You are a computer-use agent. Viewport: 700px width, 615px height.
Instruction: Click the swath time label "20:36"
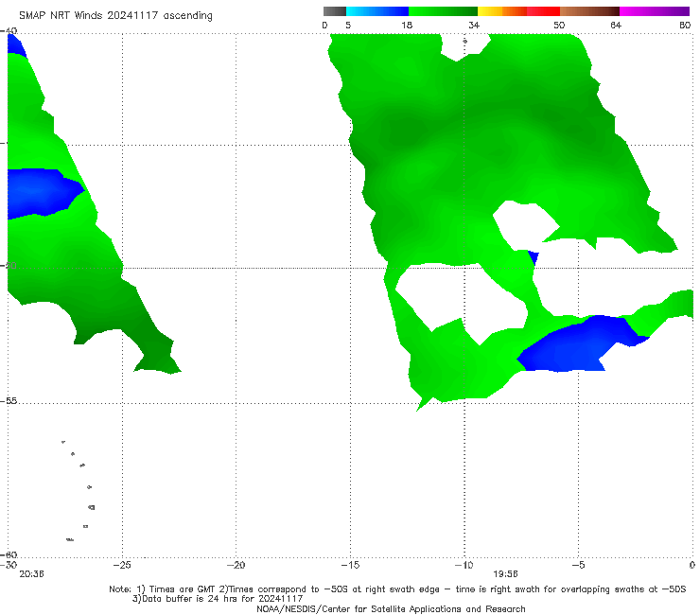click(x=31, y=574)
